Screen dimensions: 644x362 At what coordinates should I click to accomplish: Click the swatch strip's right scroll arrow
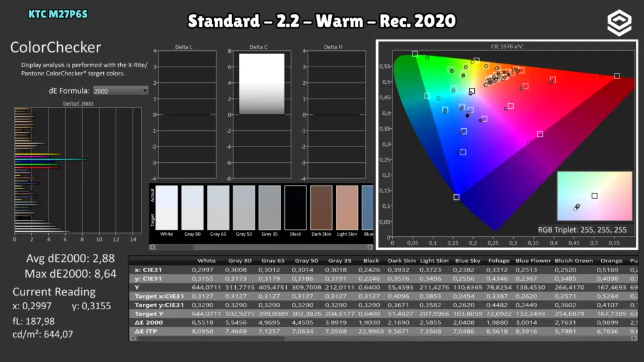pyautogui.click(x=370, y=247)
